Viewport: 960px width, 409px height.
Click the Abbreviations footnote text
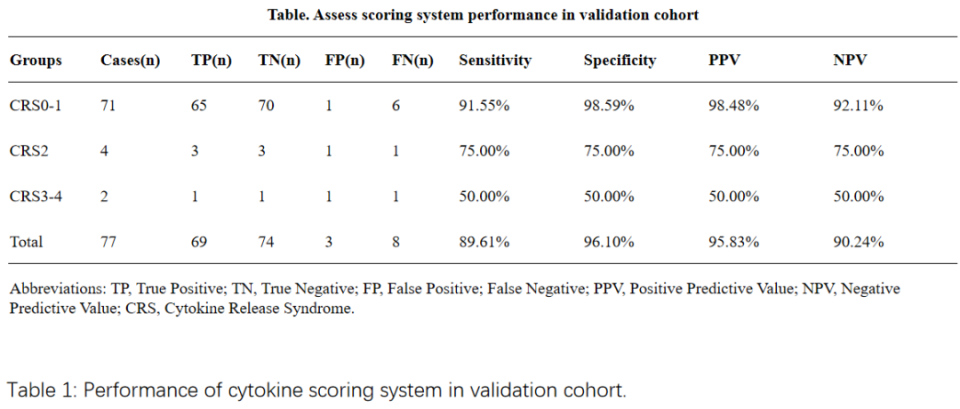(455, 298)
